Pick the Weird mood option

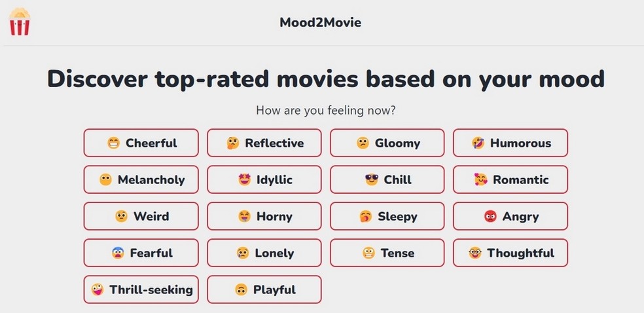pos(141,216)
